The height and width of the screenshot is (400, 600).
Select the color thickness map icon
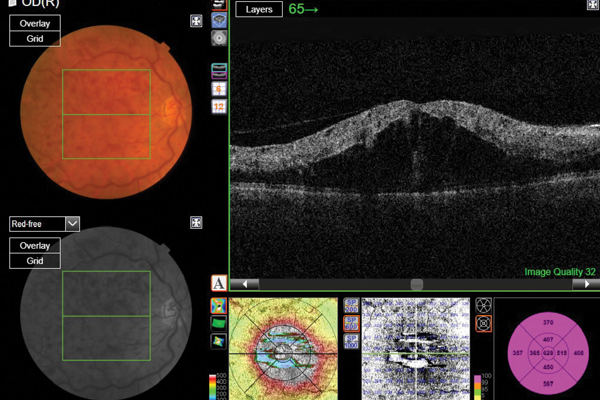[x=219, y=304]
